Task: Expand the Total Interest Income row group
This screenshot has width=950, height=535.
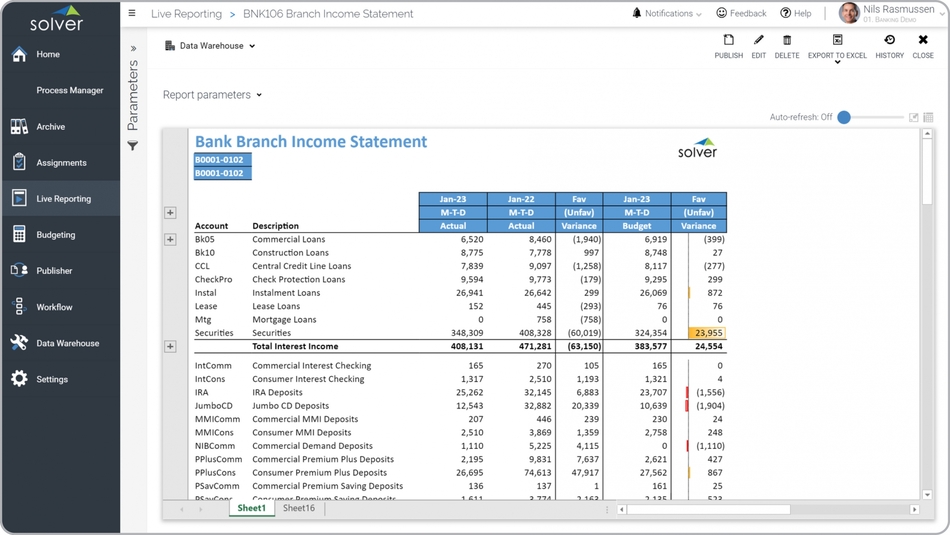Action: (170, 346)
